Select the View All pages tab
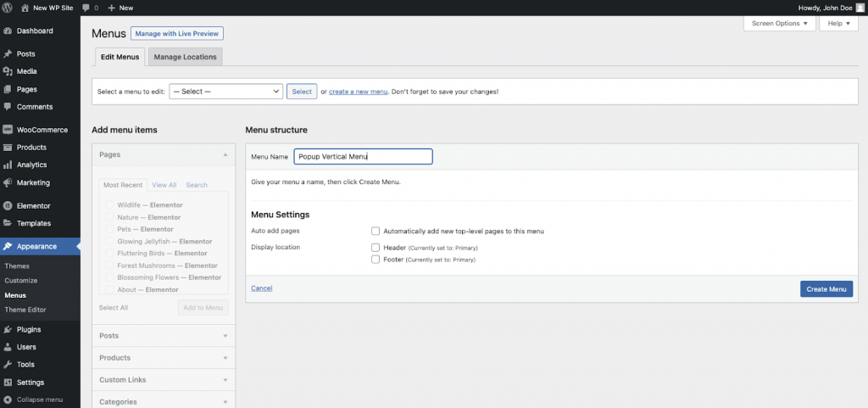Viewport: 868px width, 408px height. [164, 185]
